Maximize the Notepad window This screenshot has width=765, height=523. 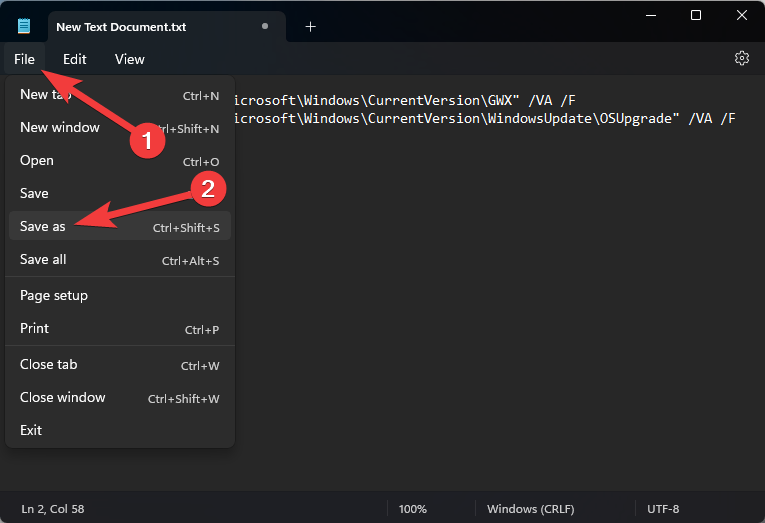[696, 15]
